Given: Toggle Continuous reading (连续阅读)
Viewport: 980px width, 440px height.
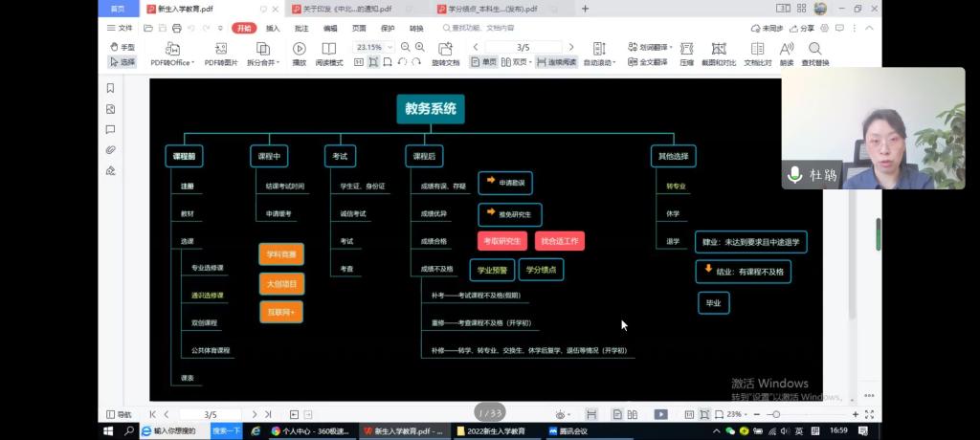Looking at the screenshot, I should 556,62.
